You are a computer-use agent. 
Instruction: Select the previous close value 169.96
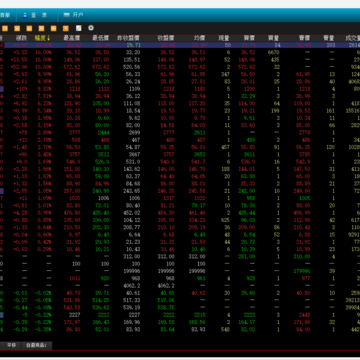132,322
